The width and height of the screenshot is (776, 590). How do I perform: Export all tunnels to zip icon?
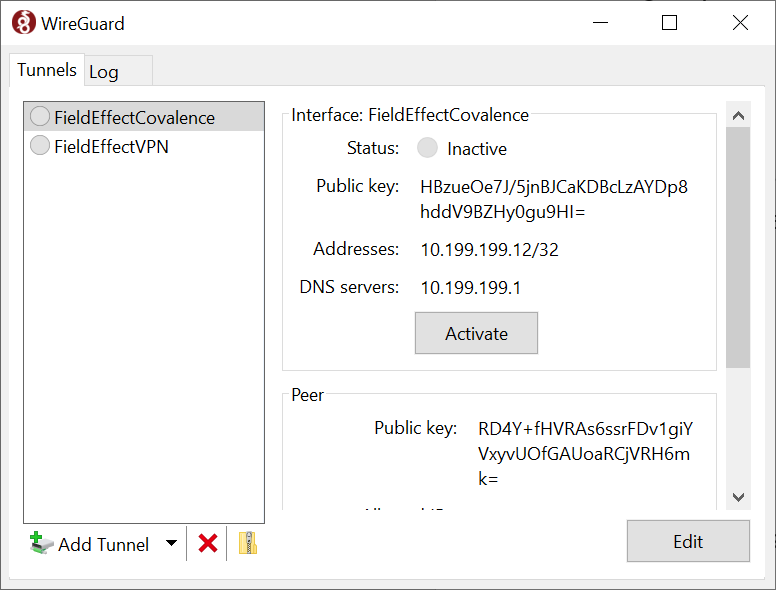pyautogui.click(x=247, y=543)
